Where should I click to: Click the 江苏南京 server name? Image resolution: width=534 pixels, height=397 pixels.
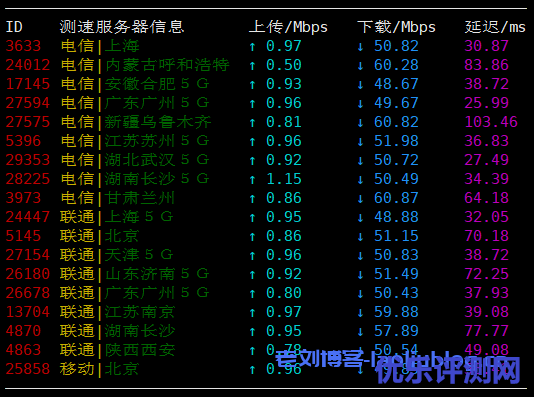(x=140, y=312)
